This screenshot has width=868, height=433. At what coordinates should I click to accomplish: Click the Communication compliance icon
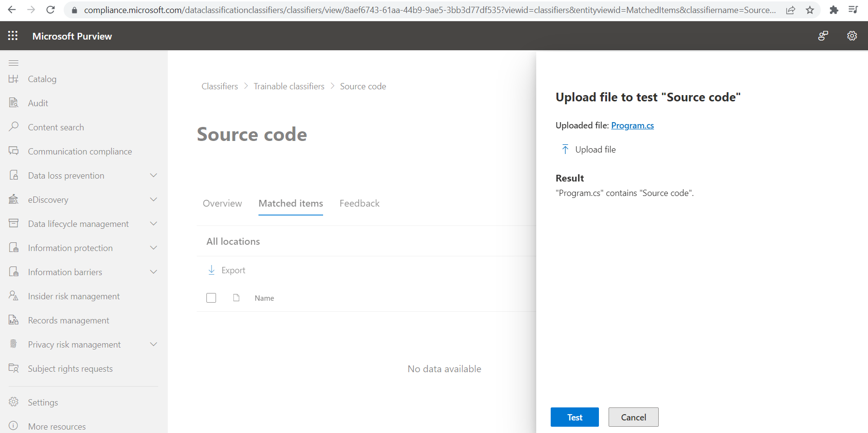pos(14,151)
